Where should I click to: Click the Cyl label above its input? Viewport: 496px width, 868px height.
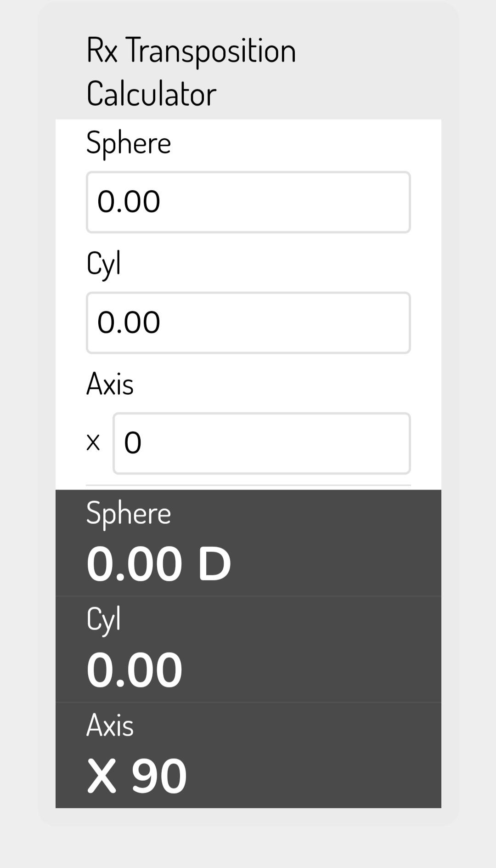point(104,264)
